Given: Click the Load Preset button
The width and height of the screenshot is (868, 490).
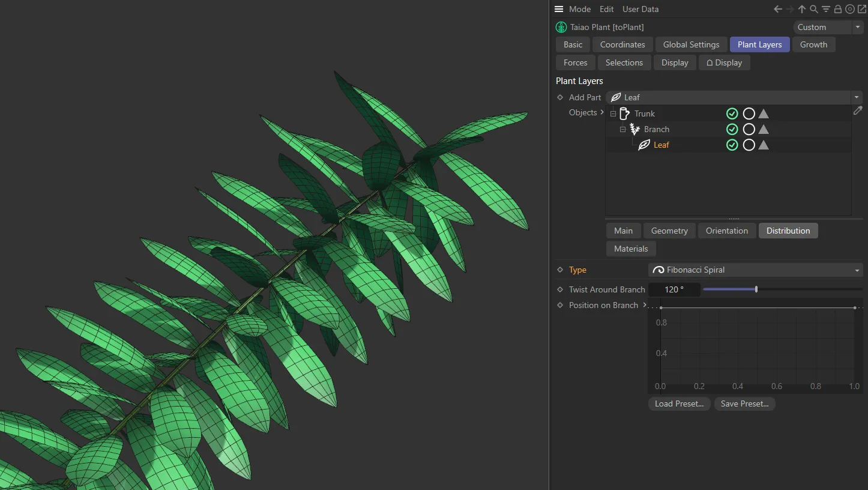Looking at the screenshot, I should (x=679, y=404).
